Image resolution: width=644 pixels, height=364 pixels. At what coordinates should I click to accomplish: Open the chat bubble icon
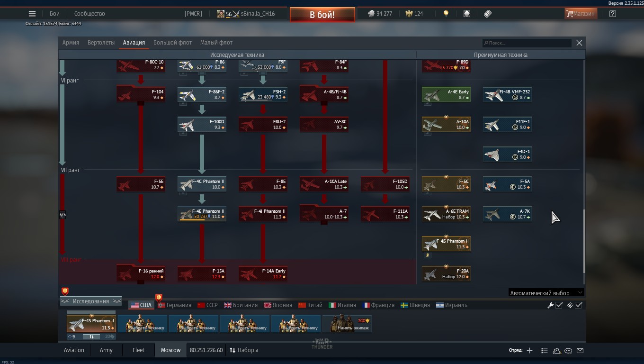coord(568,351)
